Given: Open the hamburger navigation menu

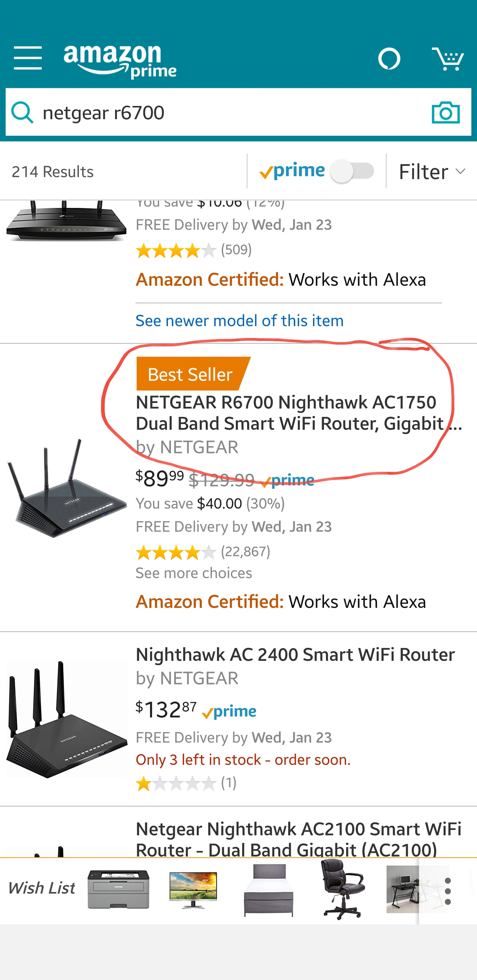Looking at the screenshot, I should (x=28, y=58).
